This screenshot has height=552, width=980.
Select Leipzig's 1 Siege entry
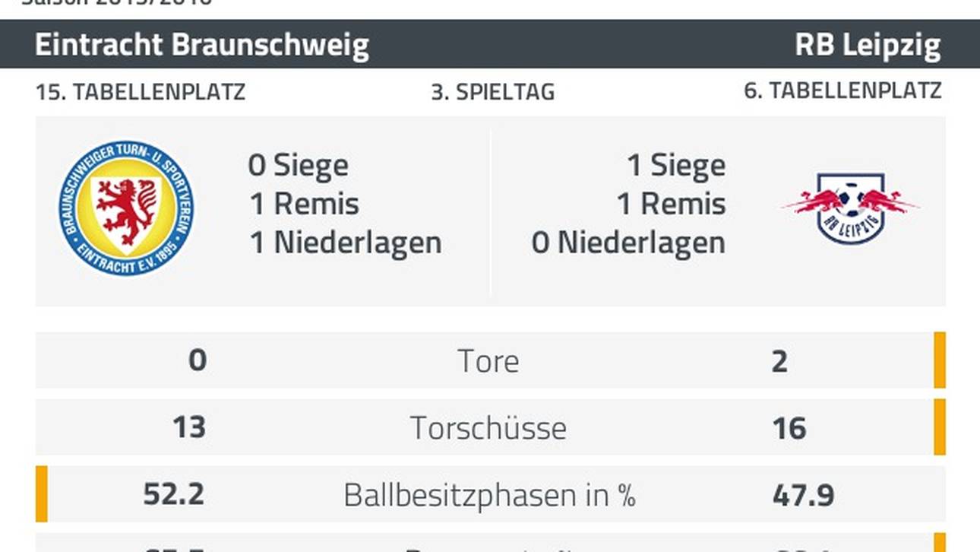pos(675,165)
